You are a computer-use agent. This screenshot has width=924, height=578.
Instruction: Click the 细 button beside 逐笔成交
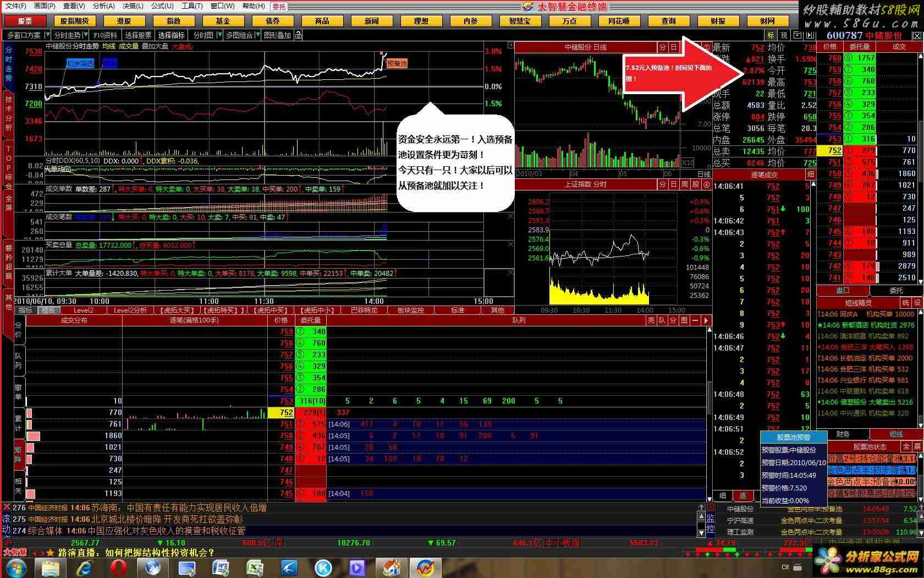(810, 175)
